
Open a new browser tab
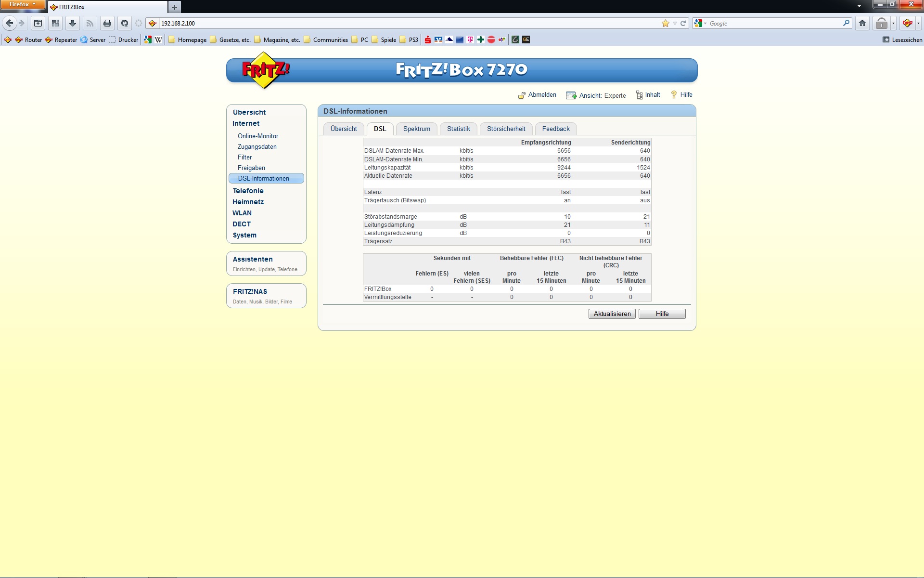coord(175,7)
